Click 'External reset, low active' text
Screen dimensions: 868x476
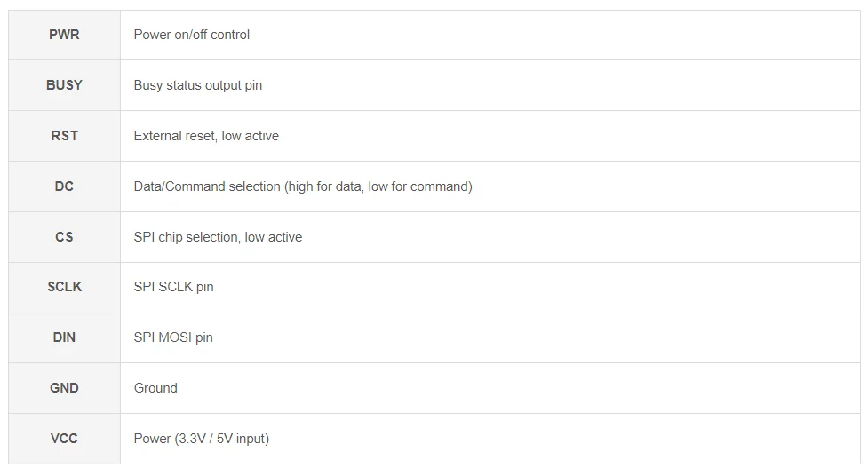pyautogui.click(x=206, y=136)
